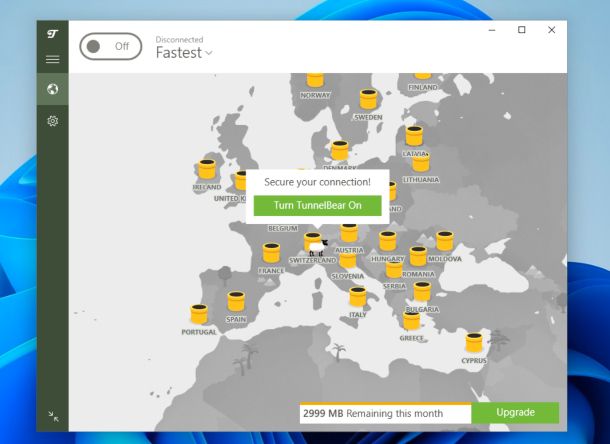Select the France tunnel on the map
The height and width of the screenshot is (444, 610).
(271, 253)
